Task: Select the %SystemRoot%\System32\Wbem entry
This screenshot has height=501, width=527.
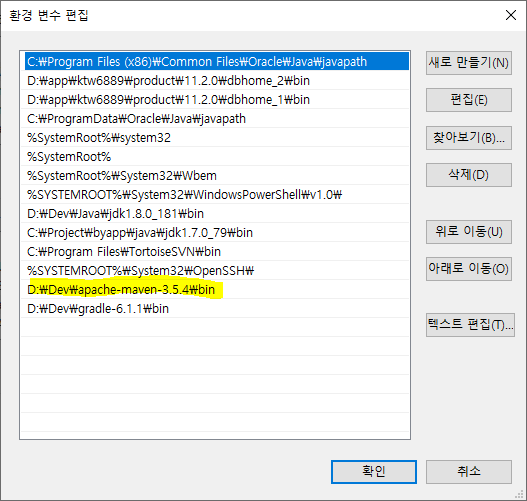Action: pyautogui.click(x=215, y=175)
